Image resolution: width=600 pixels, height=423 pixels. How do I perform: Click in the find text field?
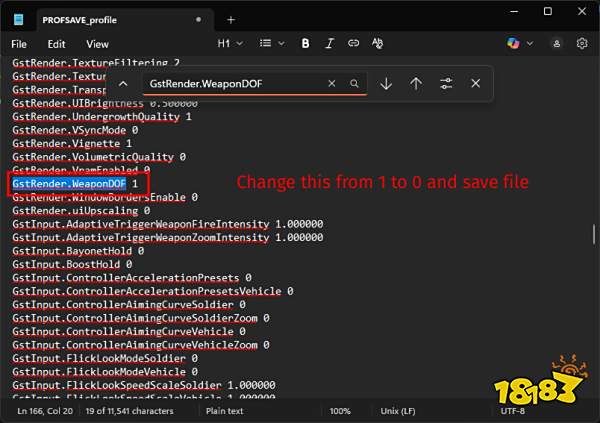[235, 84]
